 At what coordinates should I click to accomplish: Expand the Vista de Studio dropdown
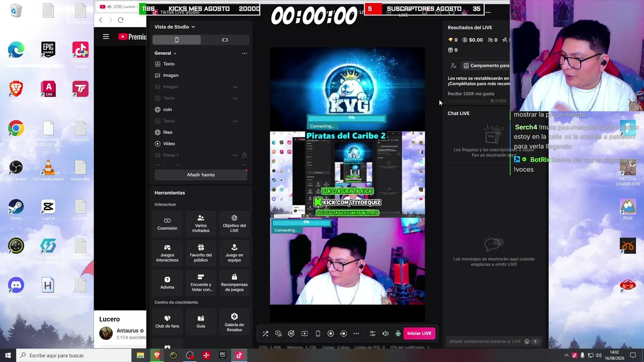click(x=175, y=27)
